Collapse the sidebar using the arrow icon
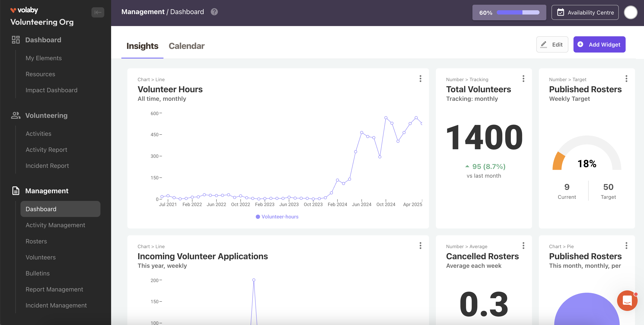Image resolution: width=644 pixels, height=325 pixels. (97, 12)
